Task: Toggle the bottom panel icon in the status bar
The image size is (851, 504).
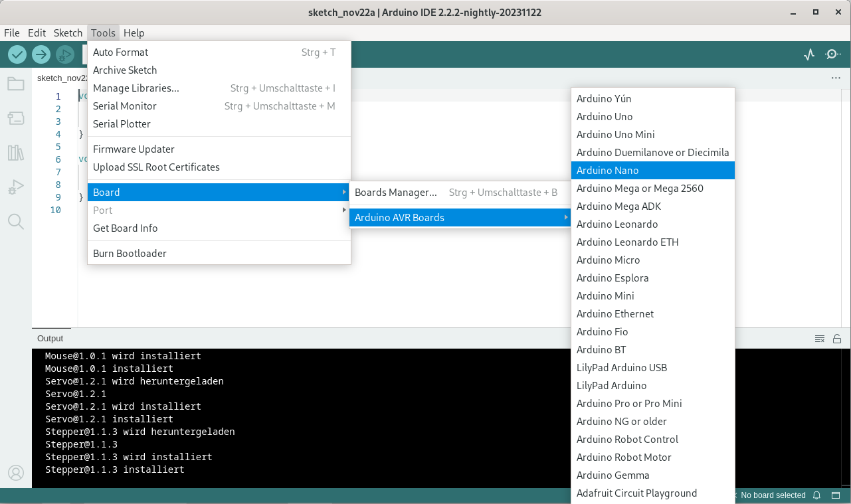Action: tap(836, 495)
